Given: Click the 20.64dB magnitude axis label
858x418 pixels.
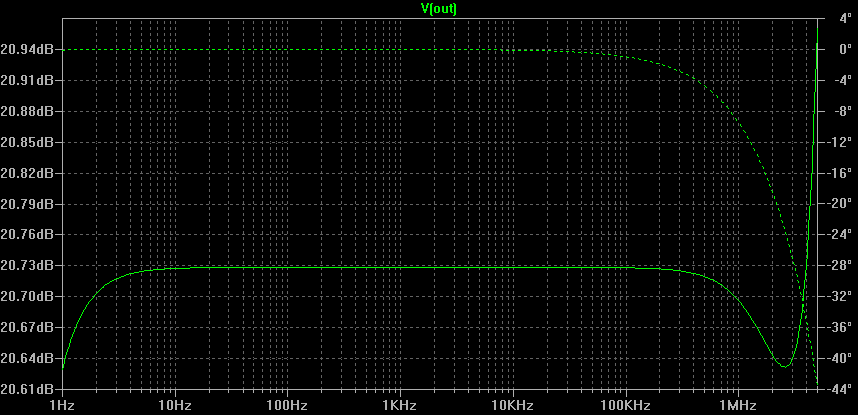Looking at the screenshot, I should (27, 358).
